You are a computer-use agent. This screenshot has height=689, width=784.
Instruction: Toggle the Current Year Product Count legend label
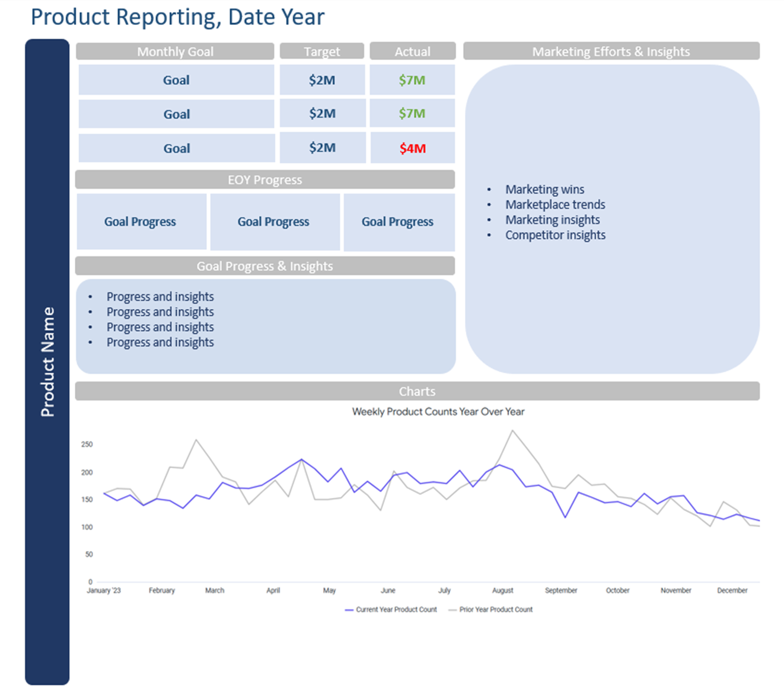[396, 609]
